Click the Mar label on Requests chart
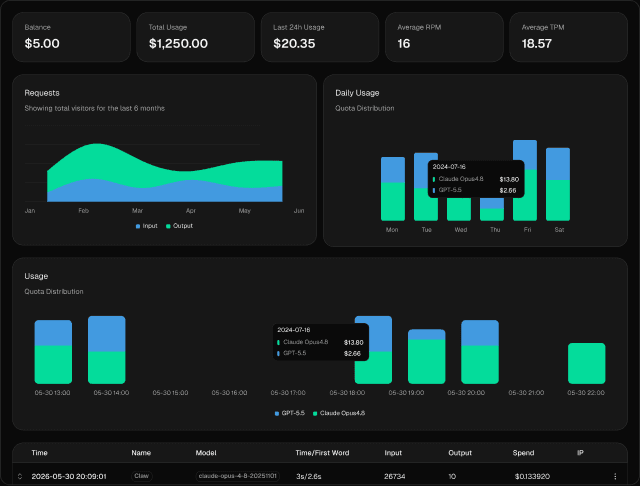 [x=137, y=211]
